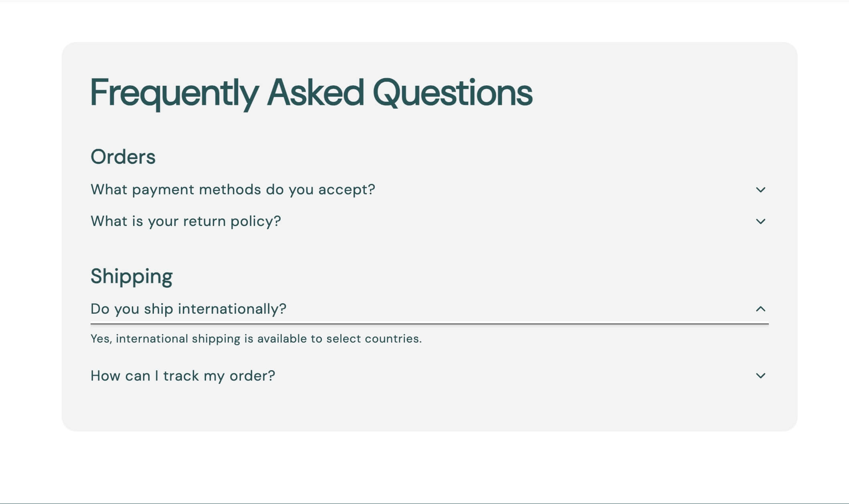Image resolution: width=849 pixels, height=504 pixels.
Task: Click the word 'internationally' in the open question
Action: 232,309
